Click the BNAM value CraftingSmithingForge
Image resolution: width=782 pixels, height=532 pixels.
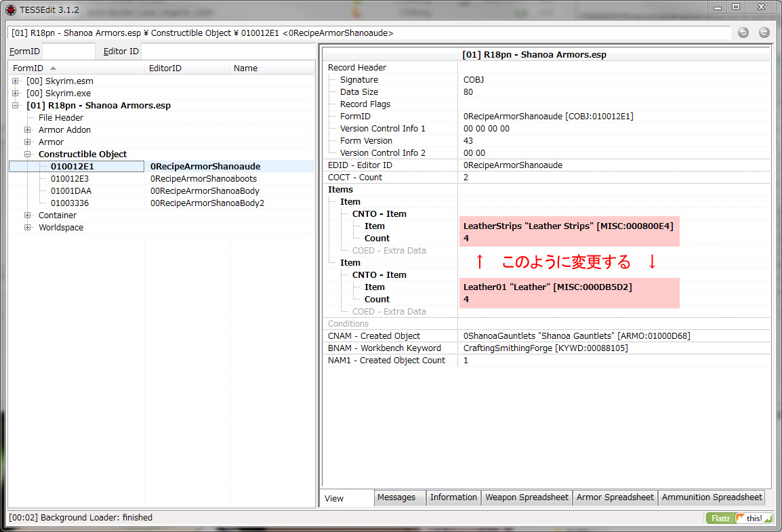546,348
